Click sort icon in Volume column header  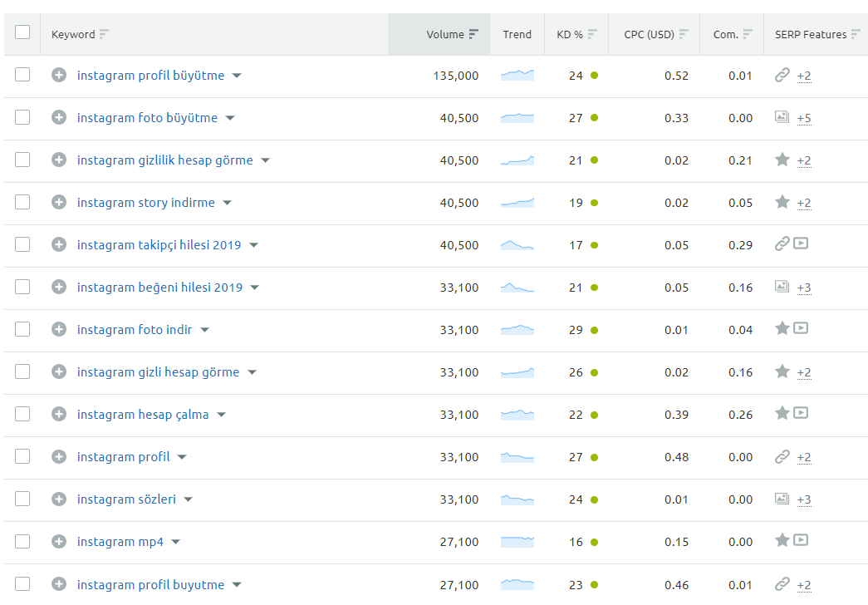pyautogui.click(x=473, y=34)
